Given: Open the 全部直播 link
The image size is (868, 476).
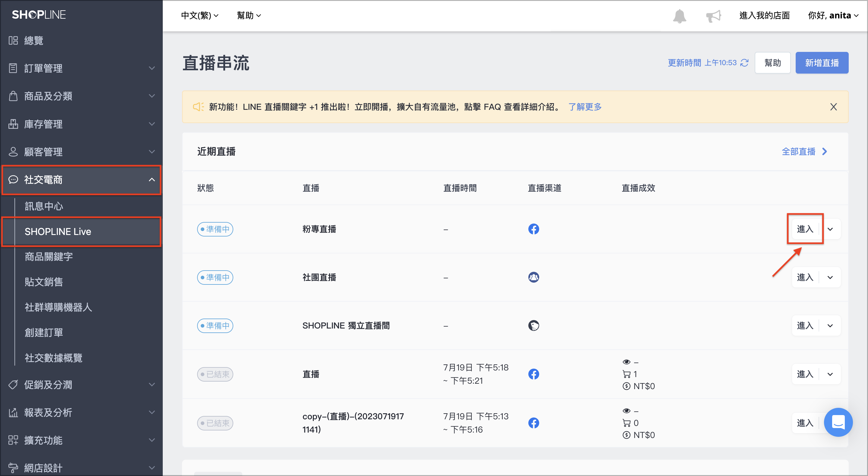Looking at the screenshot, I should pos(804,151).
